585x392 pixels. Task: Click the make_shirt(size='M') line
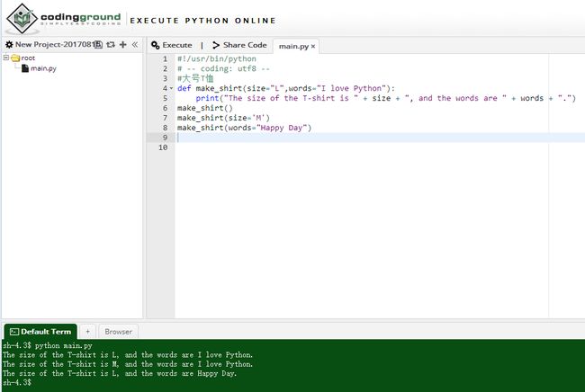(x=223, y=118)
